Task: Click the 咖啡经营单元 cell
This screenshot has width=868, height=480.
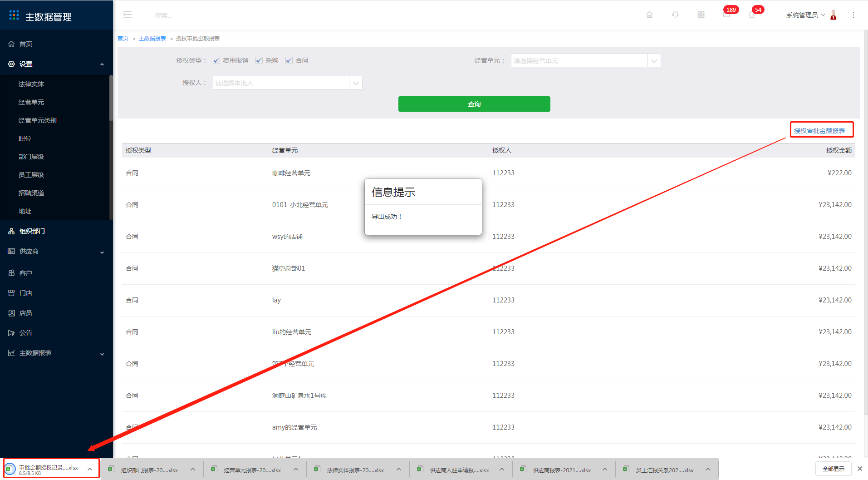Action: click(291, 173)
